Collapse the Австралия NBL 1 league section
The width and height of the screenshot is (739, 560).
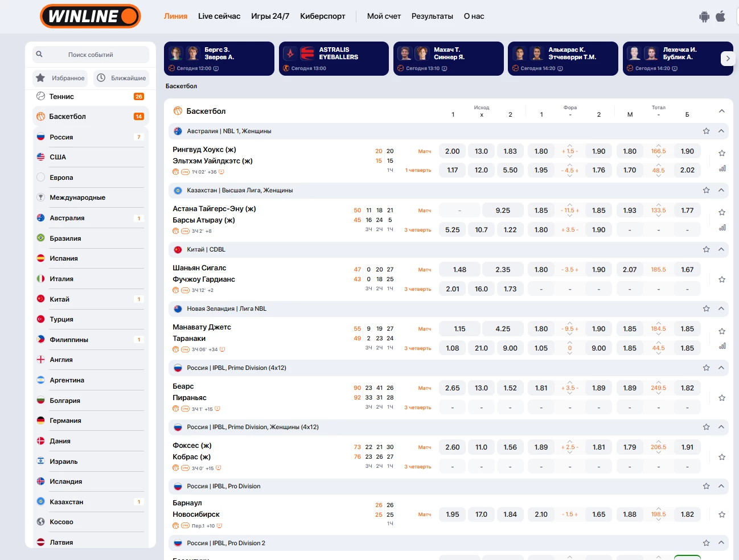click(x=721, y=131)
